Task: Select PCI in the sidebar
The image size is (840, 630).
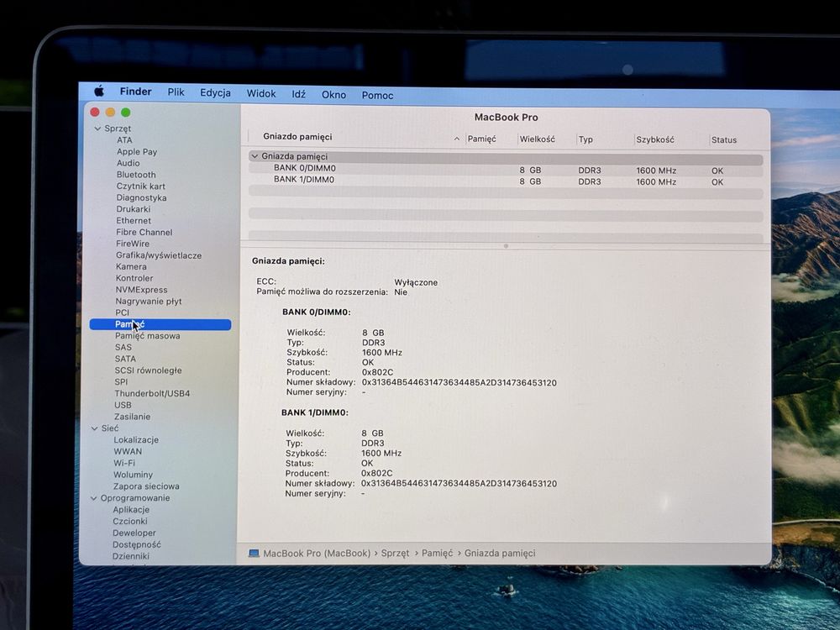Action: [x=122, y=312]
